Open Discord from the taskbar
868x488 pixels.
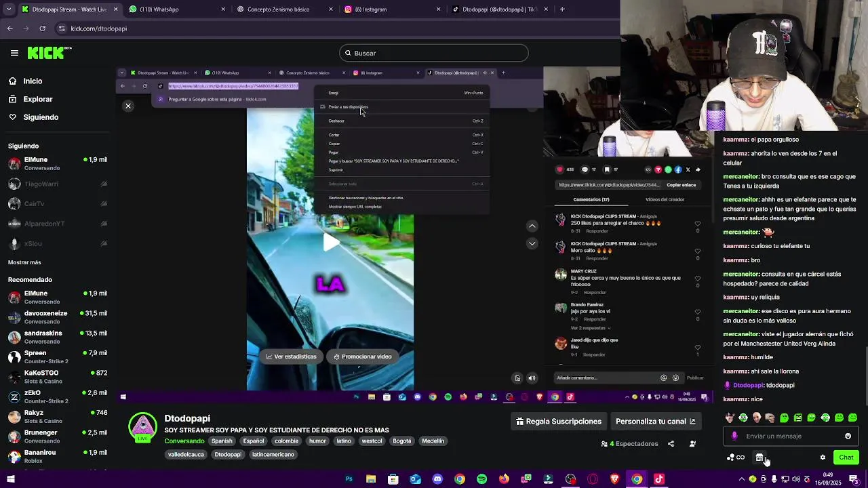(x=437, y=479)
